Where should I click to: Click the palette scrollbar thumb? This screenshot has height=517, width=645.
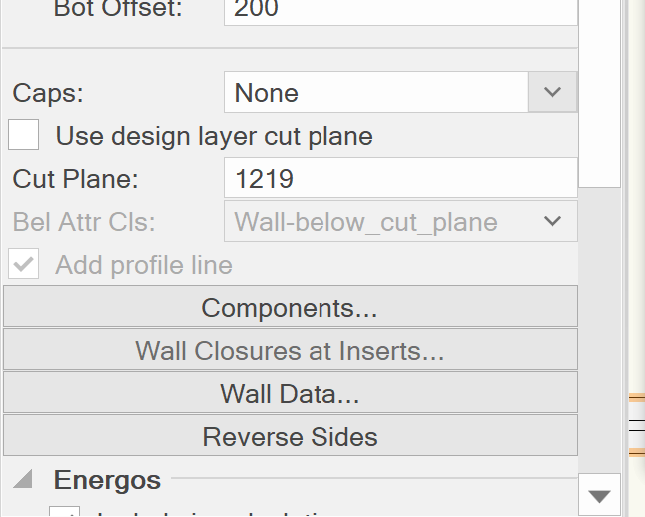[599, 90]
